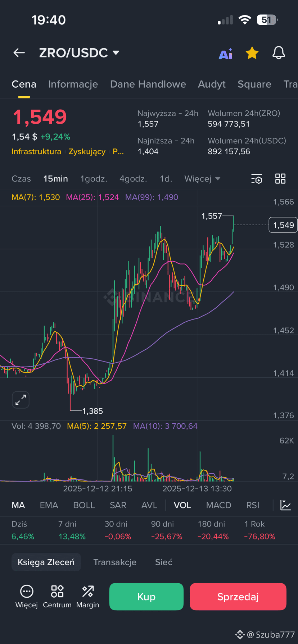Tap the 1,557 high marker on chart

pos(212,216)
